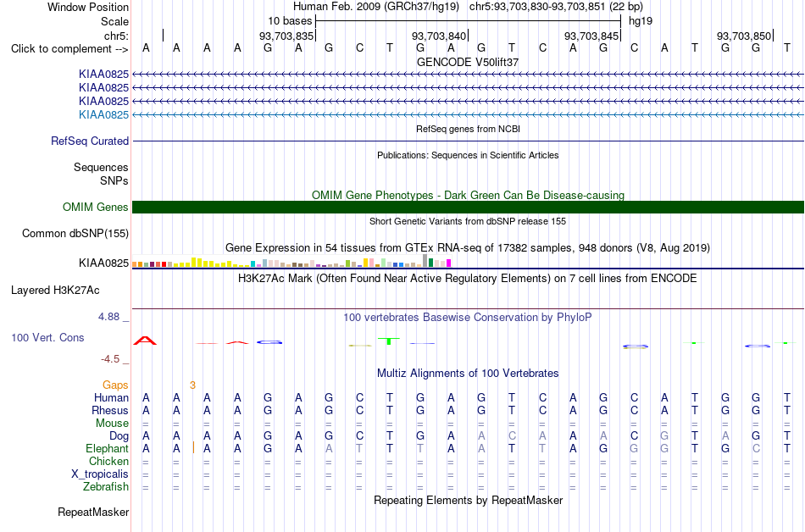Click the RepeatMasker track label
Image resolution: width=805 pixels, height=532 pixels.
93,512
